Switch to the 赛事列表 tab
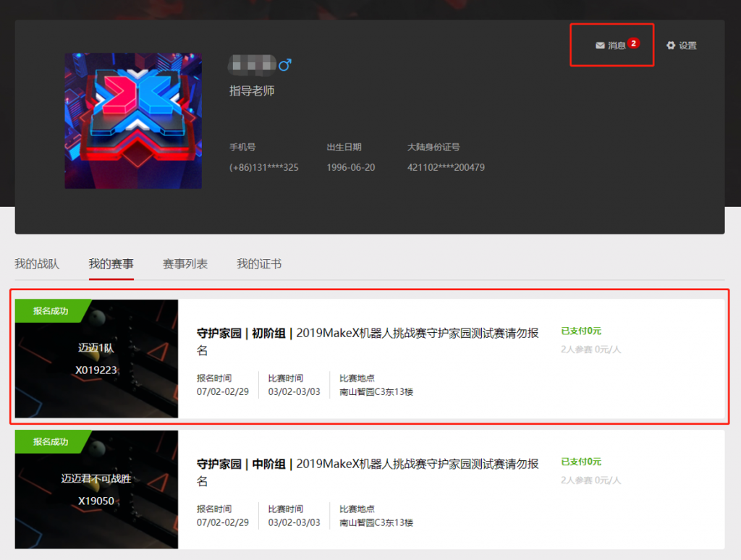 point(185,264)
